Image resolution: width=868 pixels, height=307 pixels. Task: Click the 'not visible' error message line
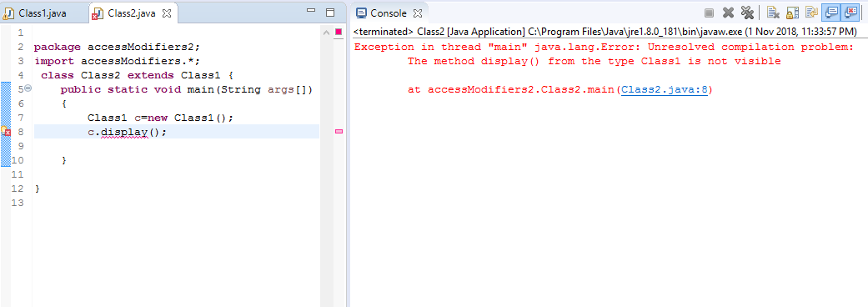click(x=594, y=61)
